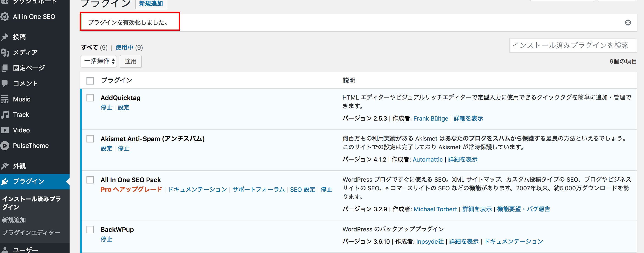Click 設定 under AddQuicktag
The height and width of the screenshot is (253, 644).
click(x=124, y=108)
